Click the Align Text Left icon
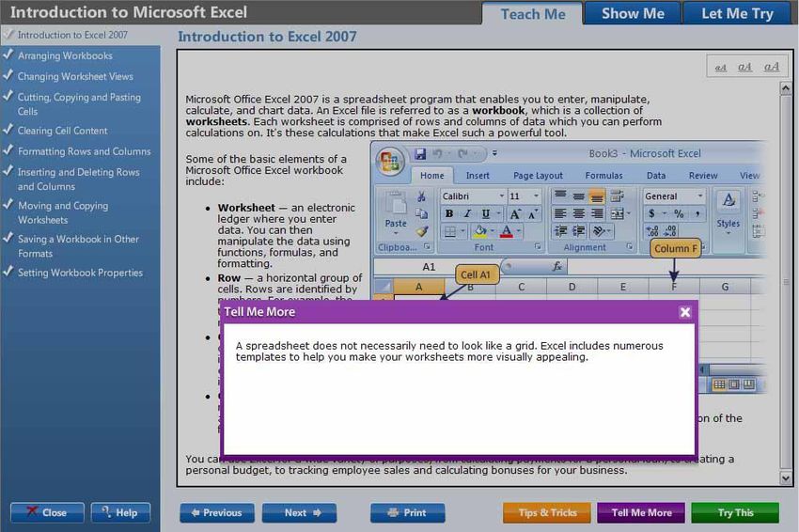 (x=560, y=213)
